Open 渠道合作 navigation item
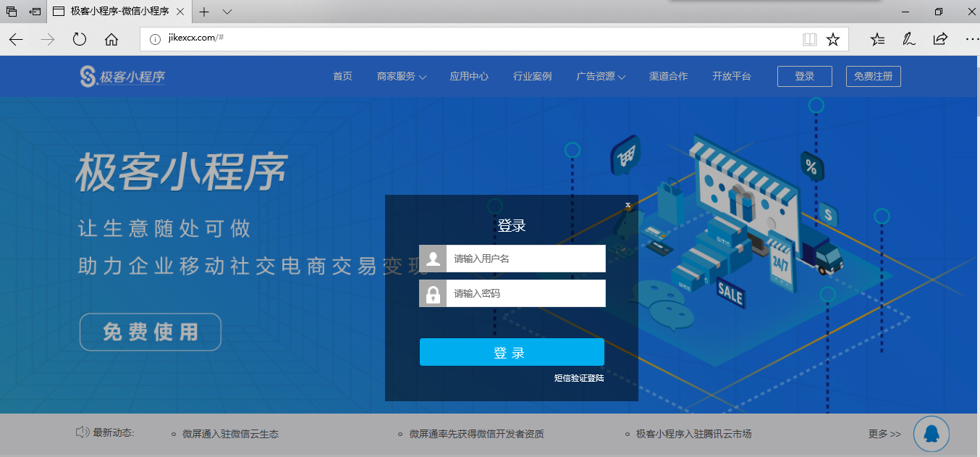This screenshot has height=457, width=980. pos(668,76)
